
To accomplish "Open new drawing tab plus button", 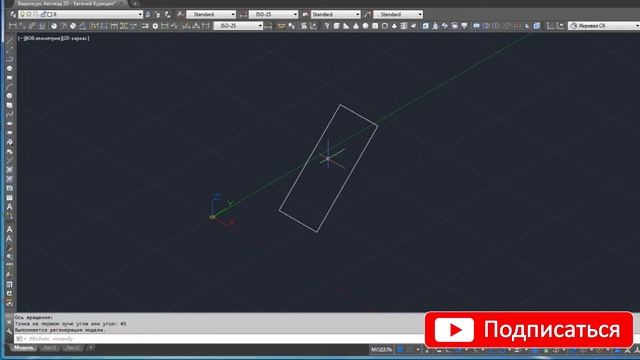I will pyautogui.click(x=135, y=4).
